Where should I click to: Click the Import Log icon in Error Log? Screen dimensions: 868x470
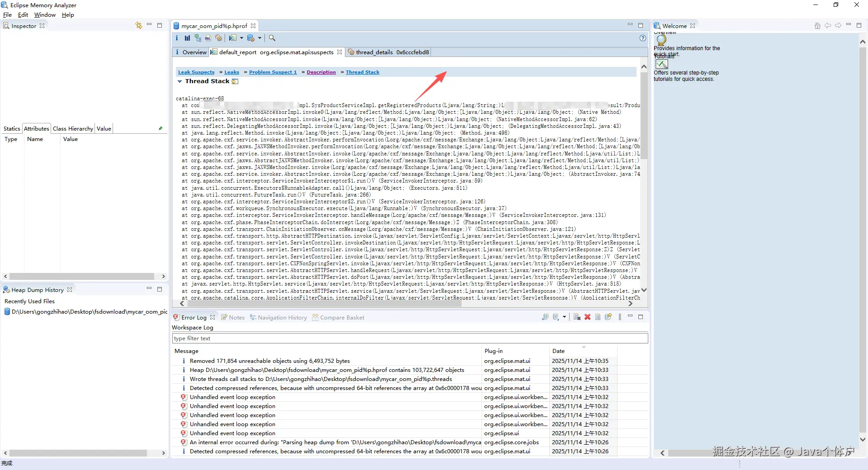pos(556,317)
